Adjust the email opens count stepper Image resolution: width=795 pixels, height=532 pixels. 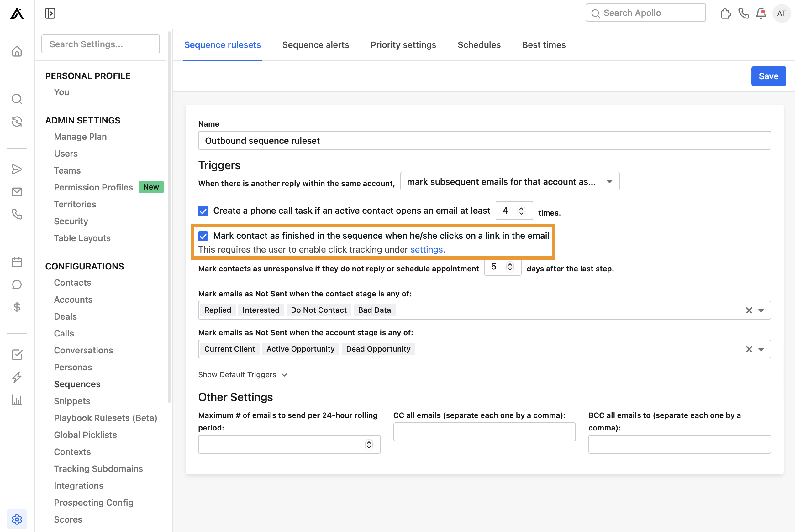pos(521,211)
